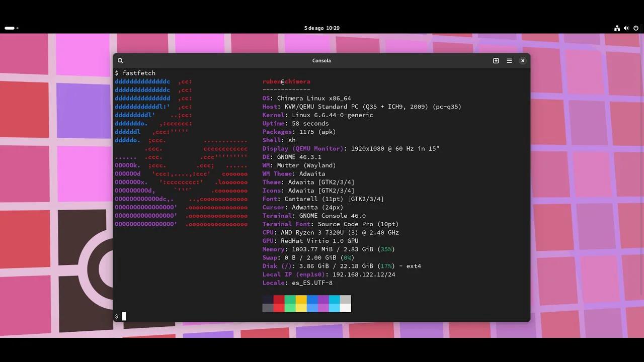Click the ruben@chimera username text

point(286,81)
